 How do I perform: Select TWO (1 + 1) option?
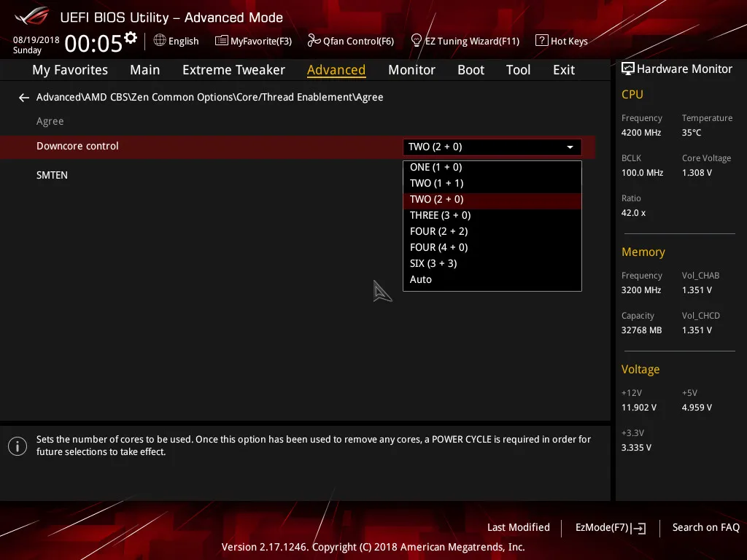[x=492, y=183]
